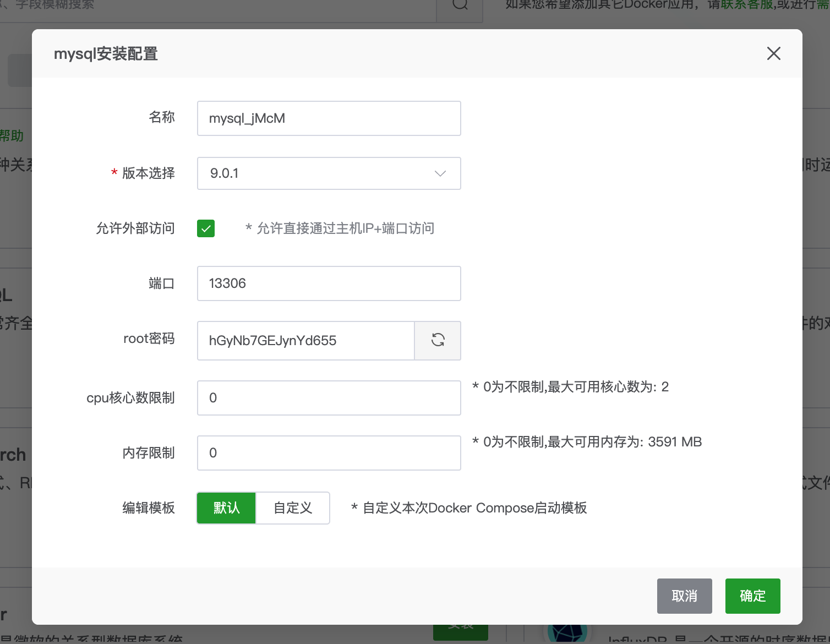This screenshot has width=830, height=644.
Task: Open the 联系客服 link in background page
Action: (x=747, y=5)
